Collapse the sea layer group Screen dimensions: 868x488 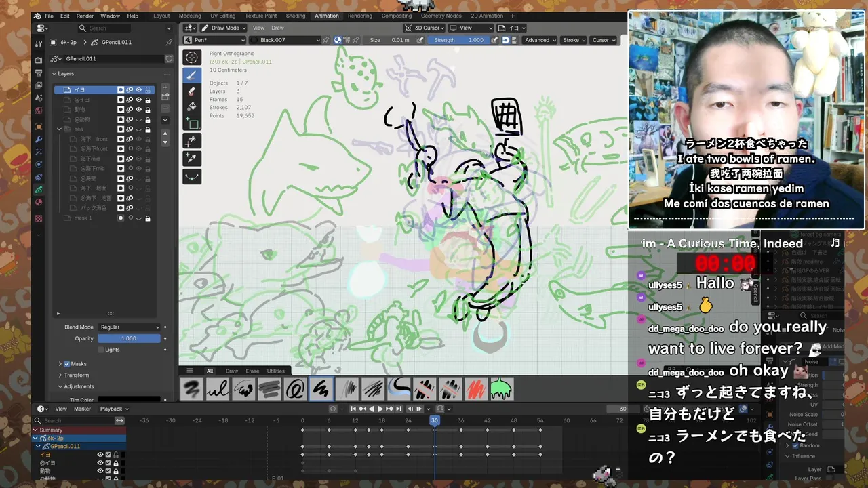(60, 129)
